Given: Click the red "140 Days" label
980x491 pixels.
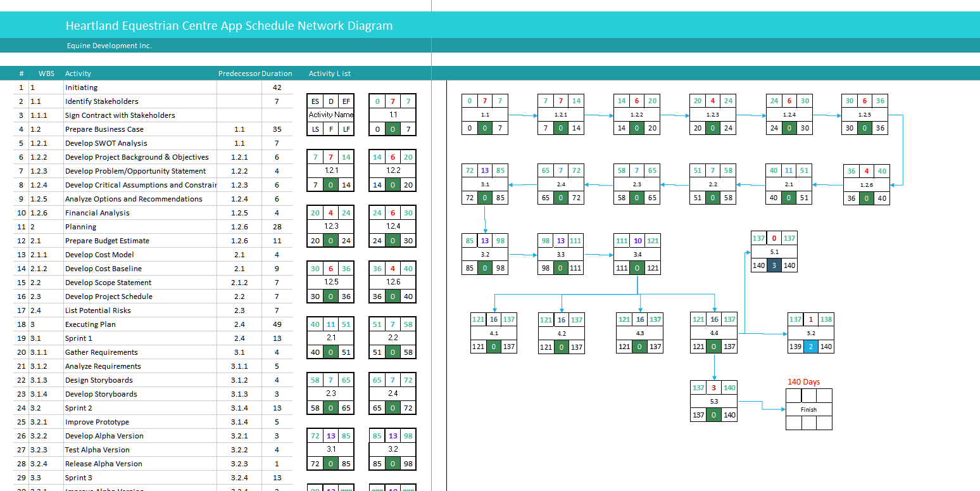Looking at the screenshot, I should (x=803, y=382).
